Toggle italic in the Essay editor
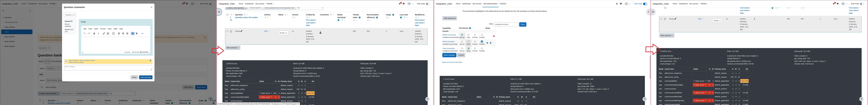The image size is (868, 105). coord(98,33)
